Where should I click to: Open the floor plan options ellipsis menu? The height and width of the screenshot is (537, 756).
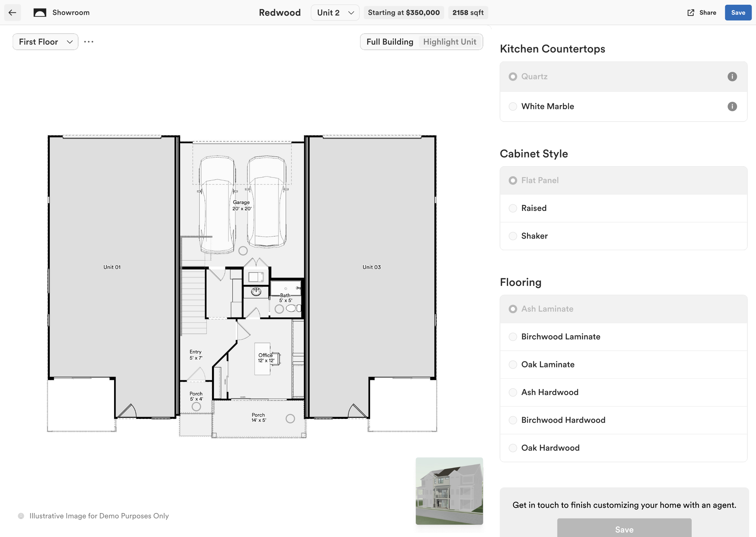click(89, 42)
